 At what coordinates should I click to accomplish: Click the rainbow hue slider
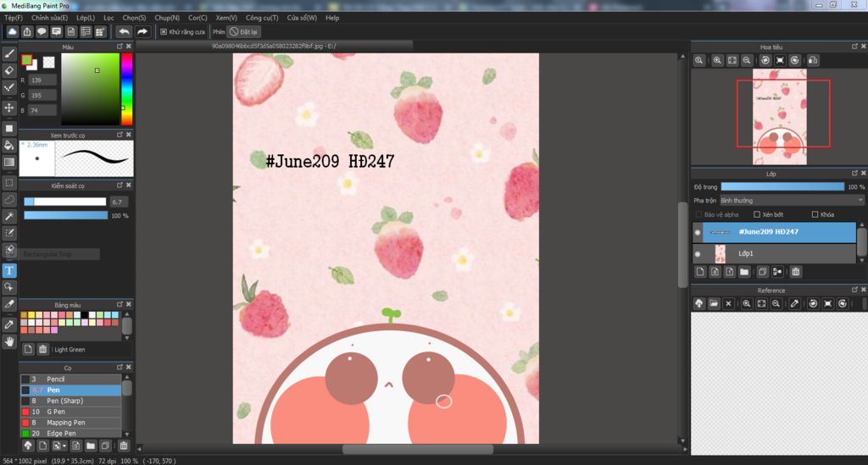tap(127, 89)
